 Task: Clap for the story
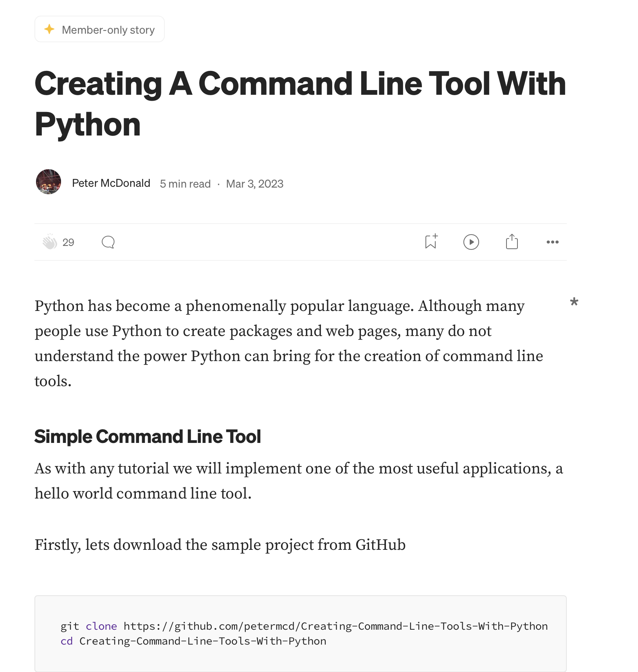pyautogui.click(x=51, y=242)
